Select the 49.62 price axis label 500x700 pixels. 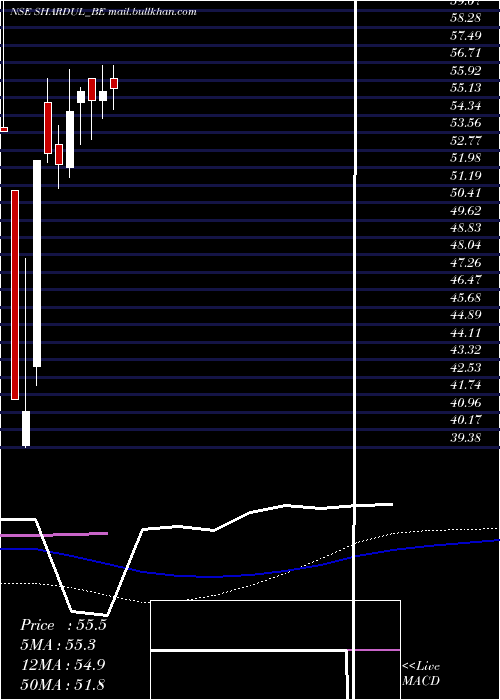pos(465,210)
